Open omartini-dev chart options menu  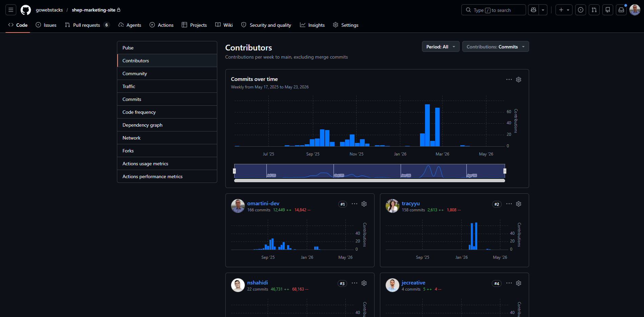pos(355,204)
